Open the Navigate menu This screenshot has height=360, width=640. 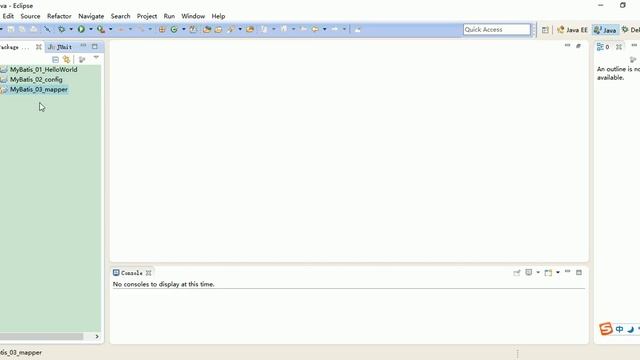(91, 16)
